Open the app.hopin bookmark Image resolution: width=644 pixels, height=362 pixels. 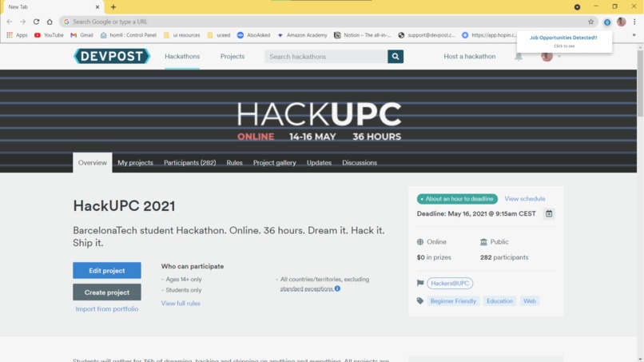point(489,35)
